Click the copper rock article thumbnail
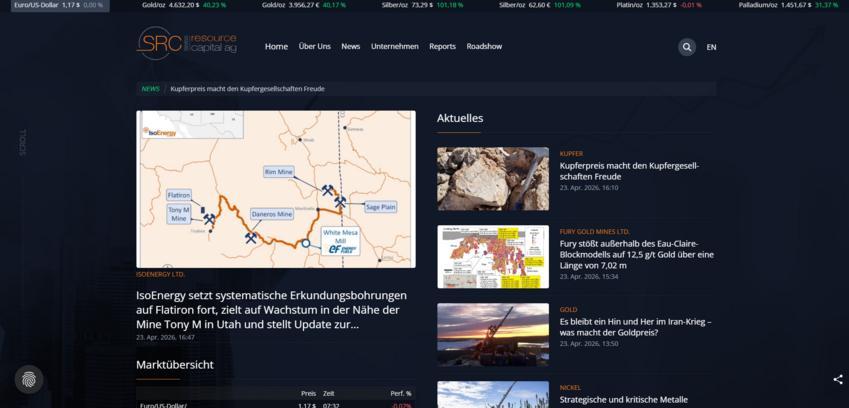 [493, 179]
